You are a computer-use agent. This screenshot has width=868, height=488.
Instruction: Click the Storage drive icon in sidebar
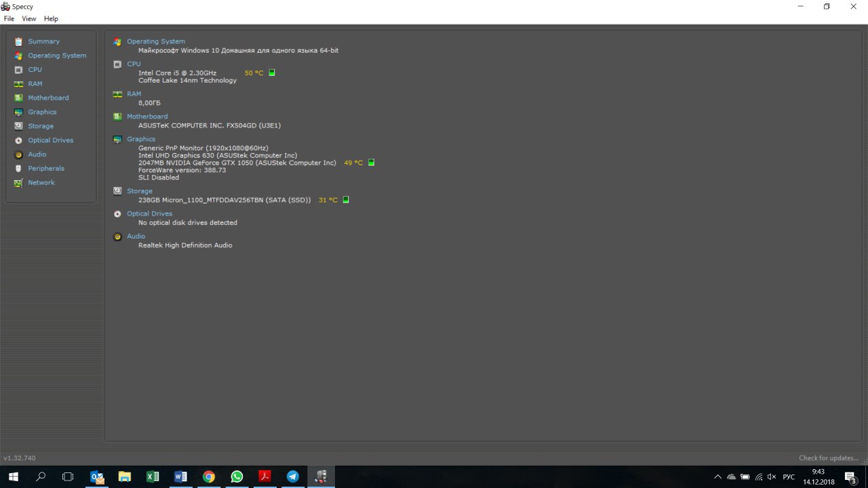pos(18,126)
